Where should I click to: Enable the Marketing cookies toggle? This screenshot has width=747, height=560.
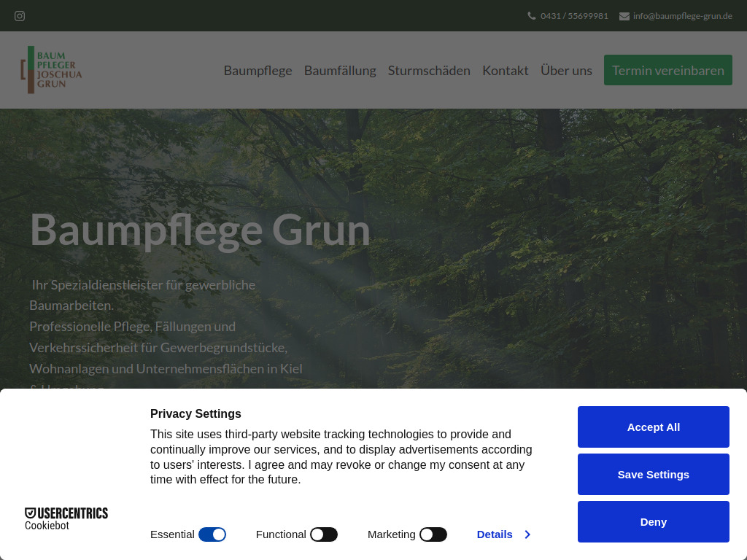click(x=433, y=534)
